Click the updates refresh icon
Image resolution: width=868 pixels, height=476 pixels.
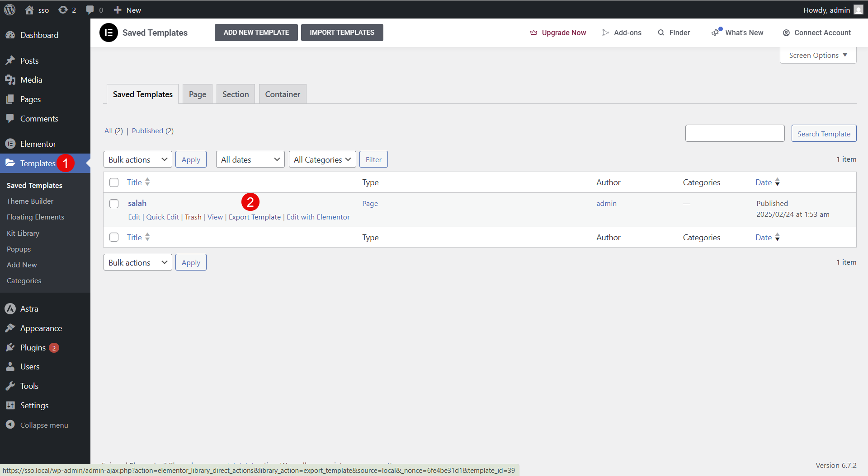63,10
